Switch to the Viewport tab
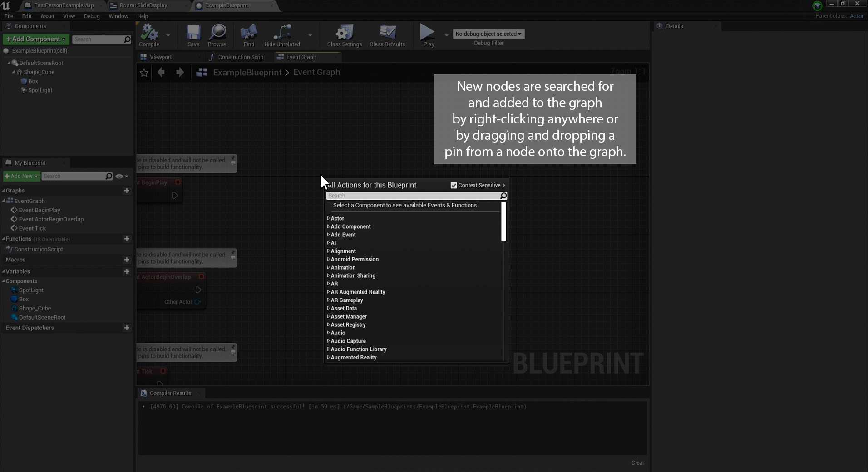 [x=161, y=57]
